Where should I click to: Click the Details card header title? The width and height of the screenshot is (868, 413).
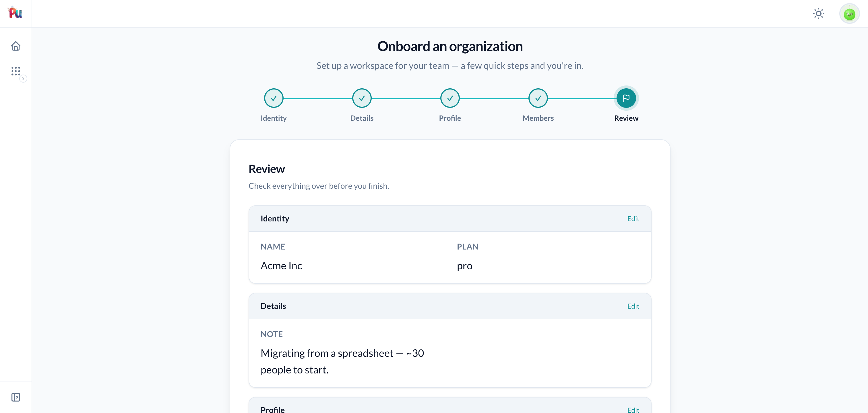coord(273,306)
